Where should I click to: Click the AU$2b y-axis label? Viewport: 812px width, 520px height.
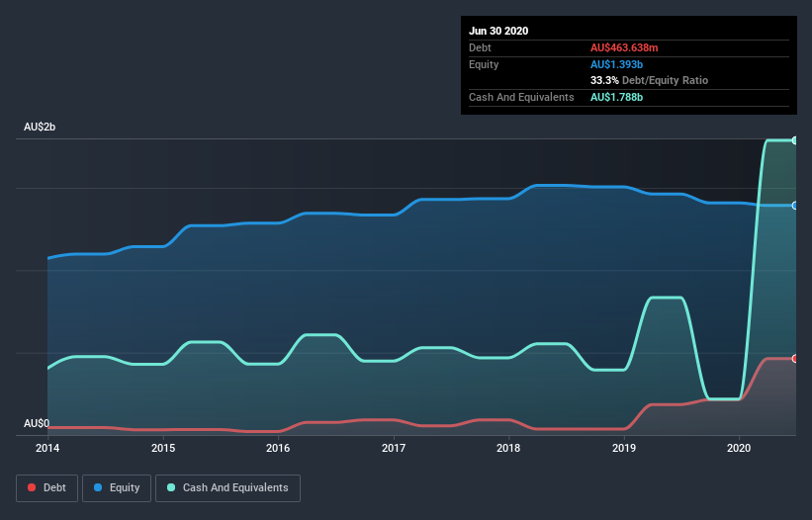(40, 127)
